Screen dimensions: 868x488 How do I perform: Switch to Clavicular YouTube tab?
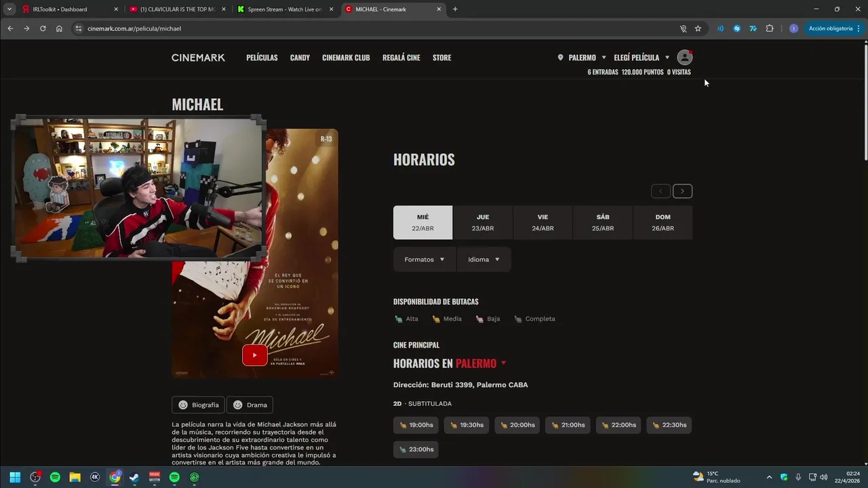coord(177,9)
